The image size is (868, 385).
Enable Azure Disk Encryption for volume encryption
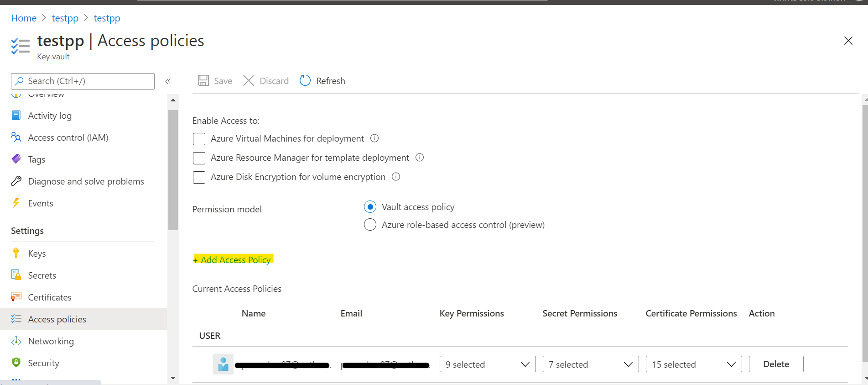[x=199, y=177]
